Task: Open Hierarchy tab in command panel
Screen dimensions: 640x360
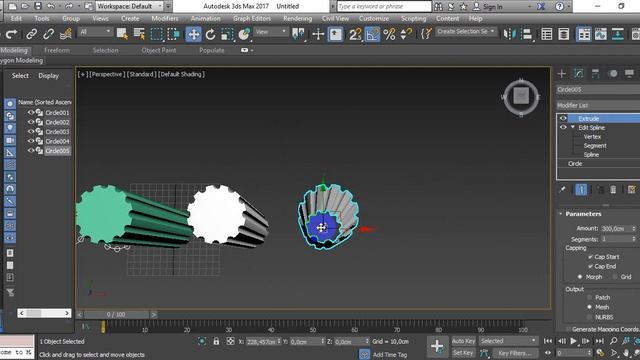Action: (596, 73)
